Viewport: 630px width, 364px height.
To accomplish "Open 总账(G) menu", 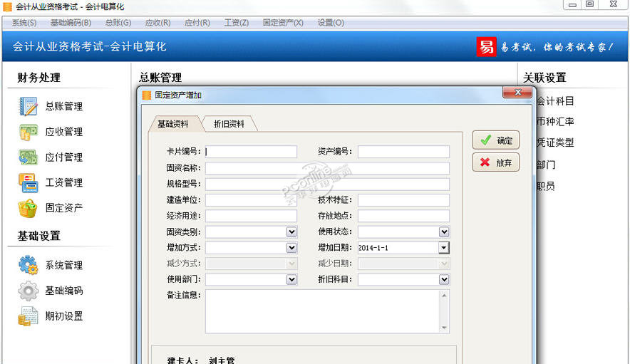I will (x=118, y=23).
